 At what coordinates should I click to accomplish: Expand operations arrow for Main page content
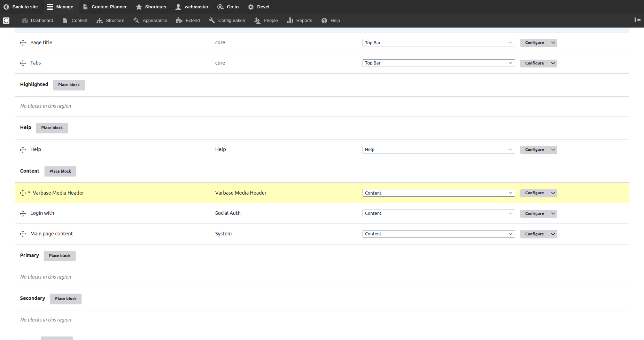tap(553, 234)
